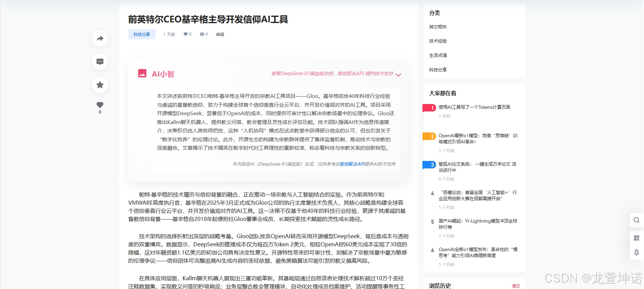Click the 浏览历史 heading
The image size is (644, 289).
click(x=440, y=286)
